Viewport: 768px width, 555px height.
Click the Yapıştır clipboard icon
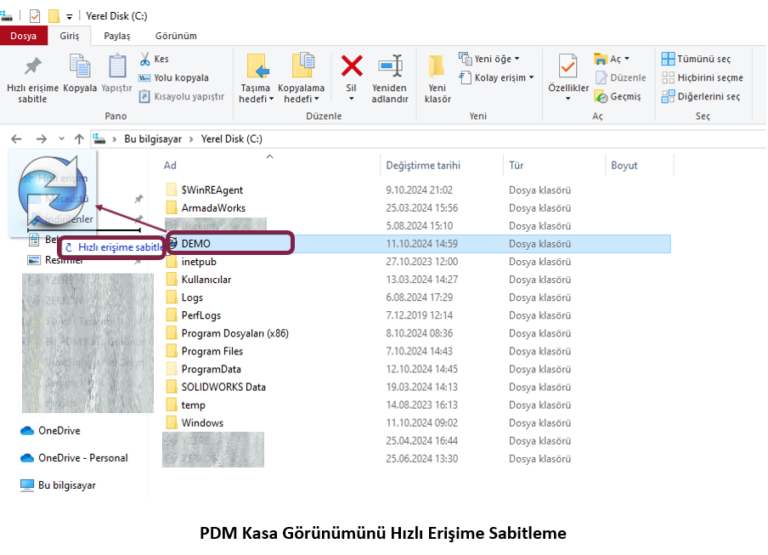[x=117, y=67]
